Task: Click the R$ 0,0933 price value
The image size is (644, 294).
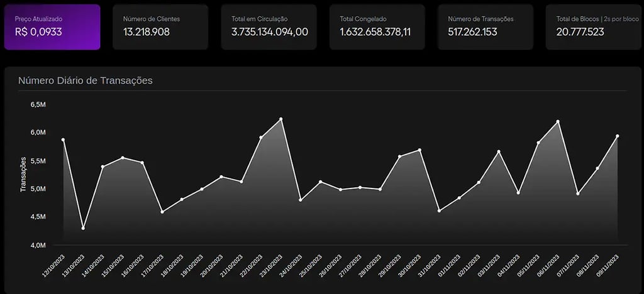Action: (x=38, y=32)
